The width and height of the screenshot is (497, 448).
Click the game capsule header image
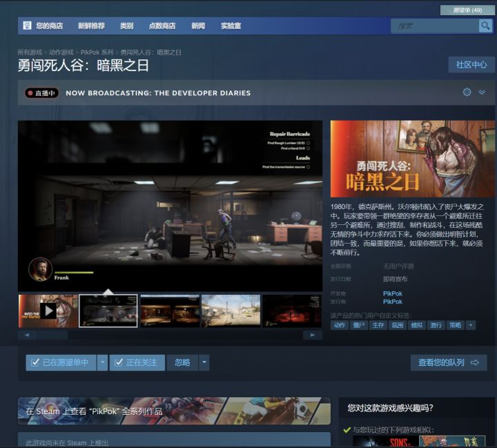point(412,159)
